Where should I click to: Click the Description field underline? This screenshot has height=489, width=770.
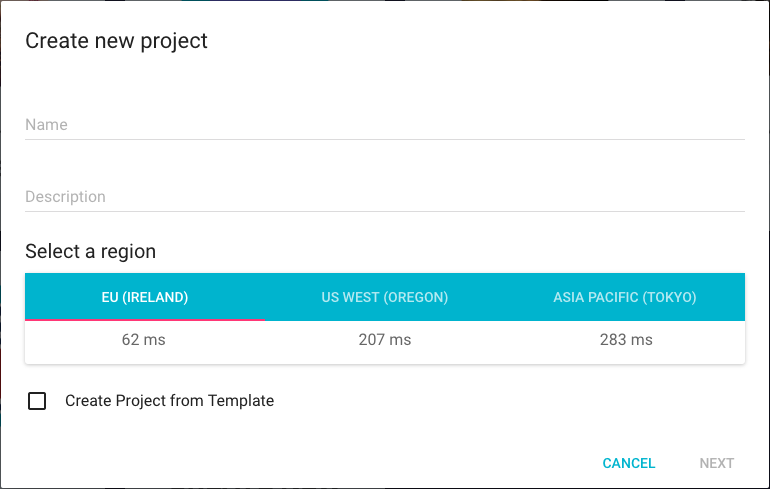coord(385,212)
